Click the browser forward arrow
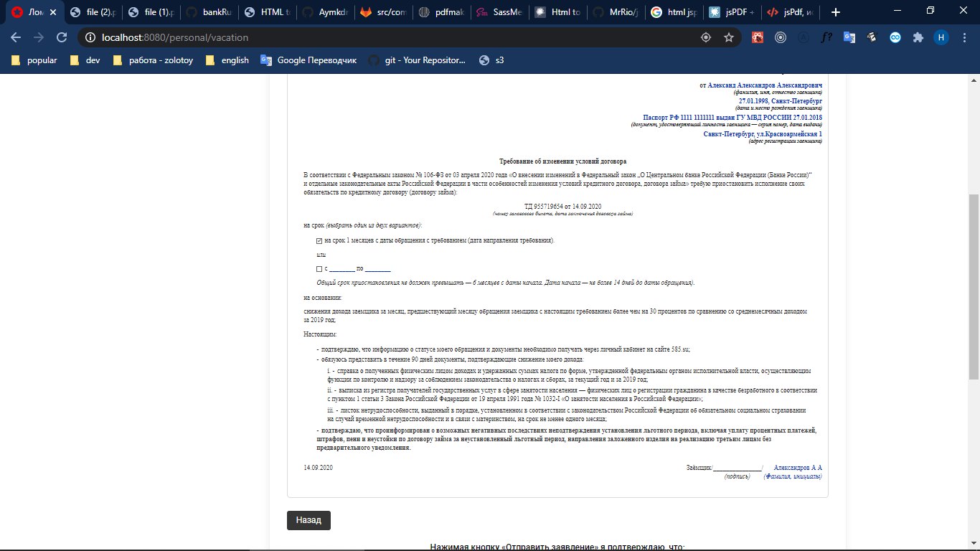The width and height of the screenshot is (980, 551). tap(39, 37)
